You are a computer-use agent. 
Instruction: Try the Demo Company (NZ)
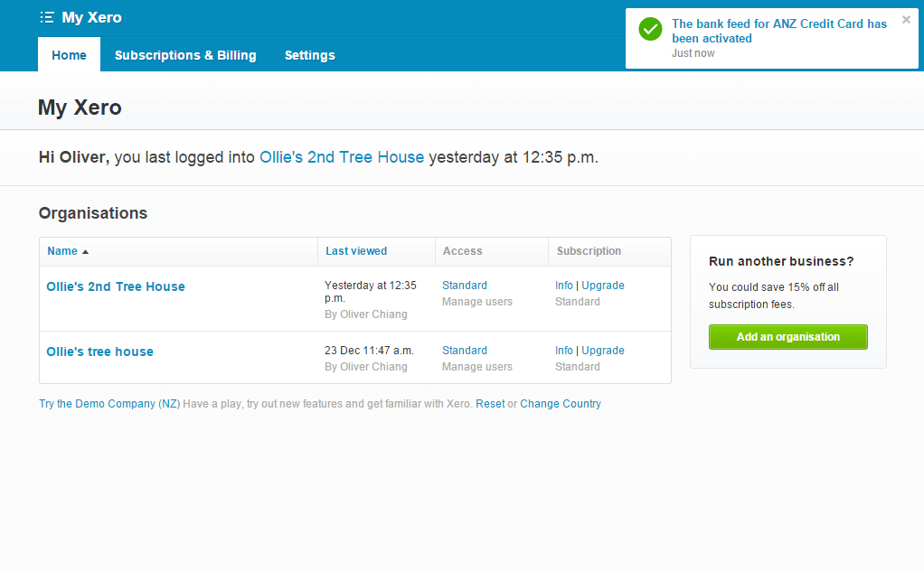pos(109,404)
